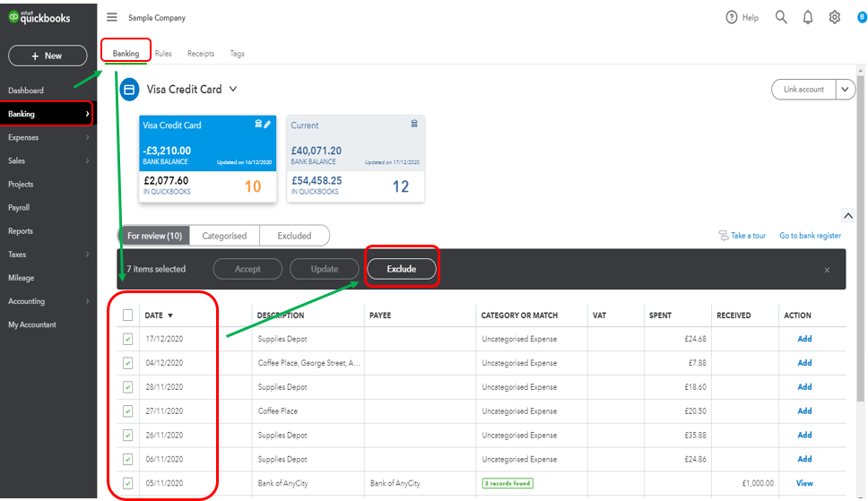The height and width of the screenshot is (501, 868).
Task: Switch to the Banking tab
Action: tap(126, 54)
